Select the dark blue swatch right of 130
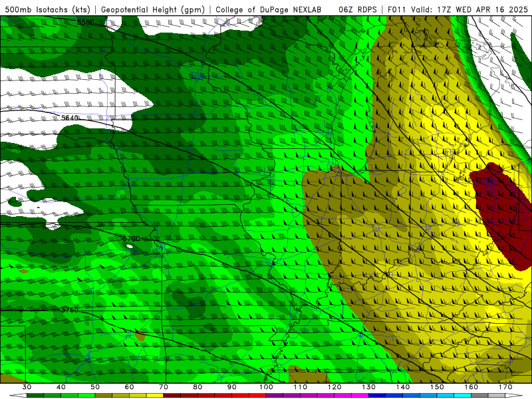Screen dimensions: 532x399 click(x=377, y=396)
